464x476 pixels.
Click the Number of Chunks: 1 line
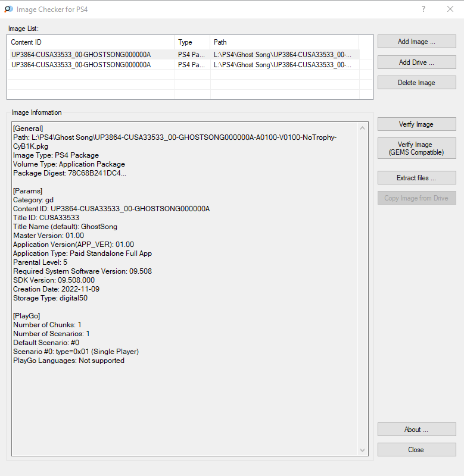(47, 325)
